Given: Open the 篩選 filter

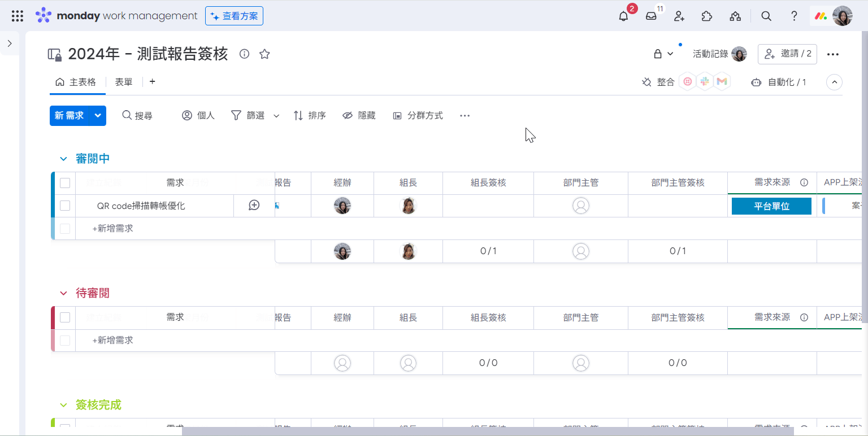Looking at the screenshot, I should (x=248, y=115).
